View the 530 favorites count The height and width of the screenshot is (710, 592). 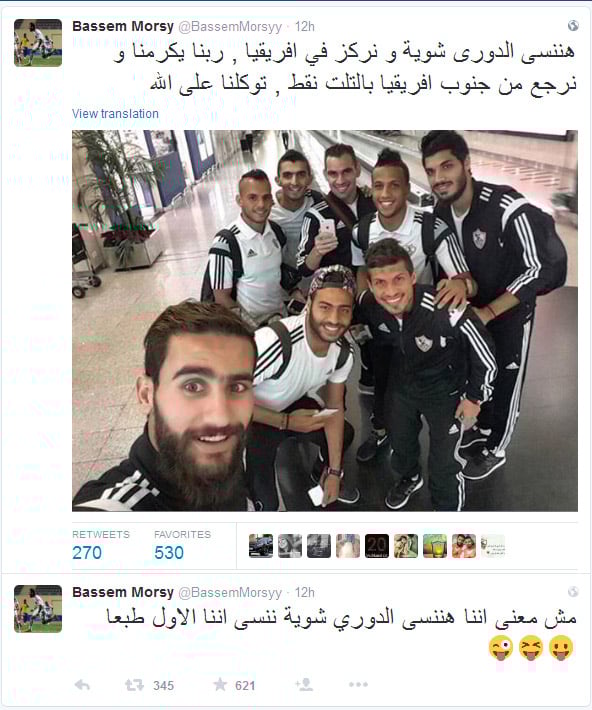pos(168,552)
